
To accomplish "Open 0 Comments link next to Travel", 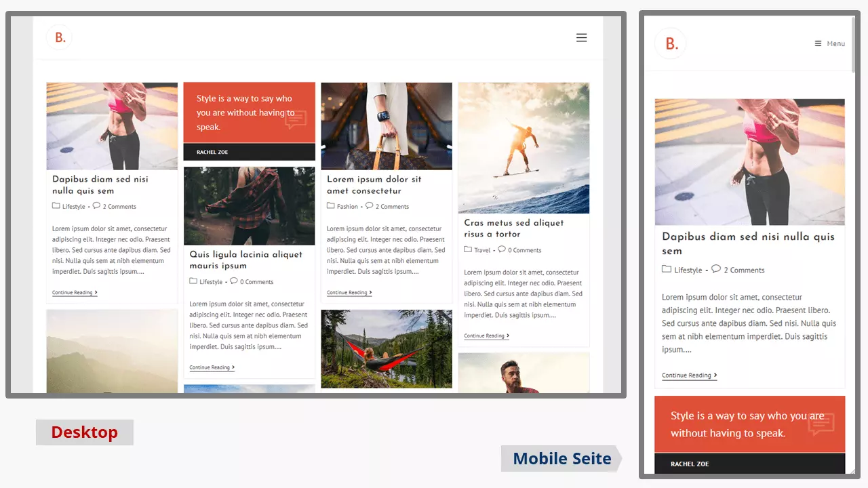I will [525, 250].
